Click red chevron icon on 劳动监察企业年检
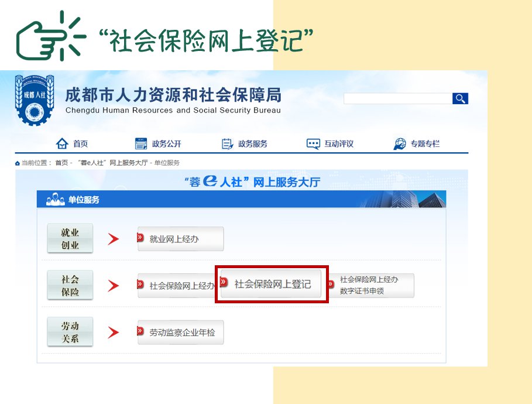532x404 pixels. click(x=140, y=331)
